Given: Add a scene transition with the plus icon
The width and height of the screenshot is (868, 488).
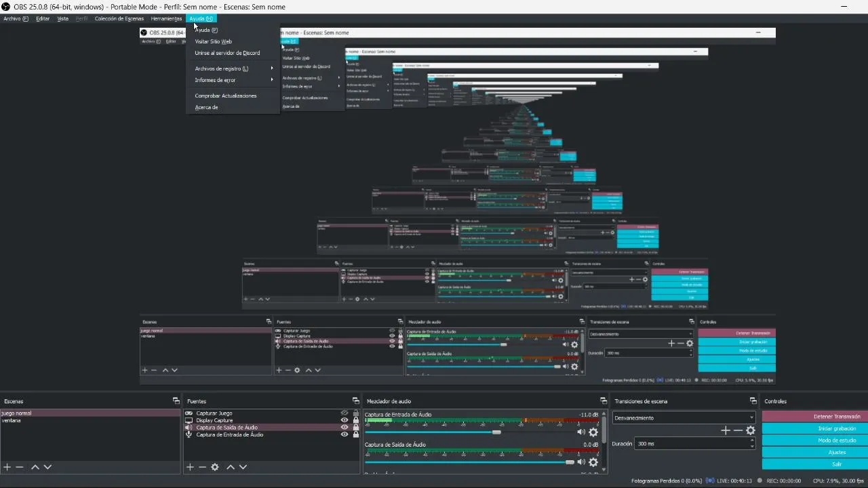Looking at the screenshot, I should [x=726, y=430].
